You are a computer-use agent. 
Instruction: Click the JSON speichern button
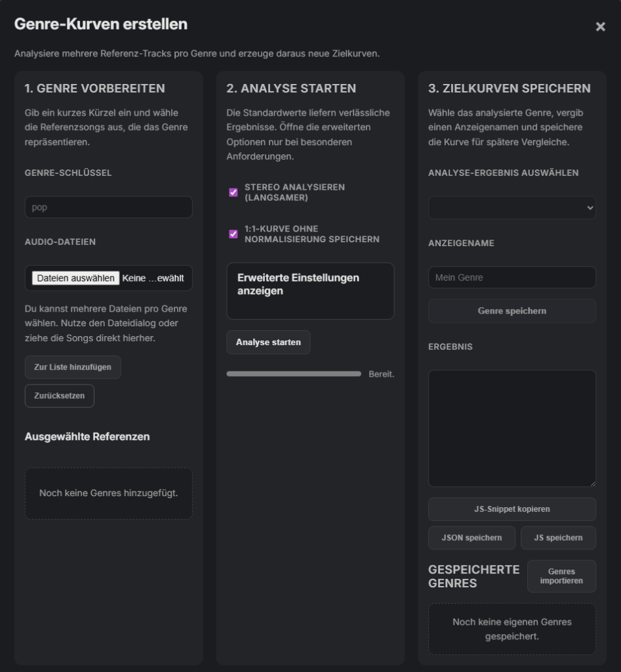[471, 538]
